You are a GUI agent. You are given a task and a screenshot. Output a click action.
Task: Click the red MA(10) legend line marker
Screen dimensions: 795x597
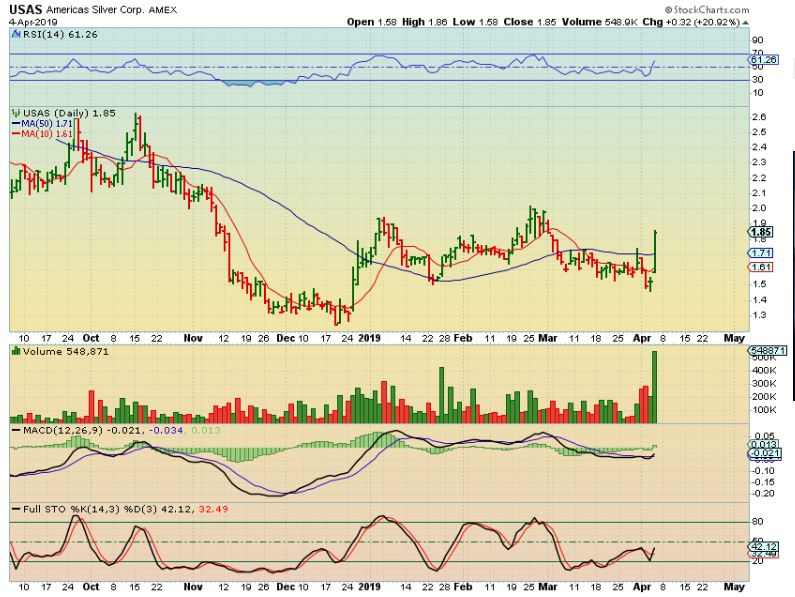[x=14, y=133]
